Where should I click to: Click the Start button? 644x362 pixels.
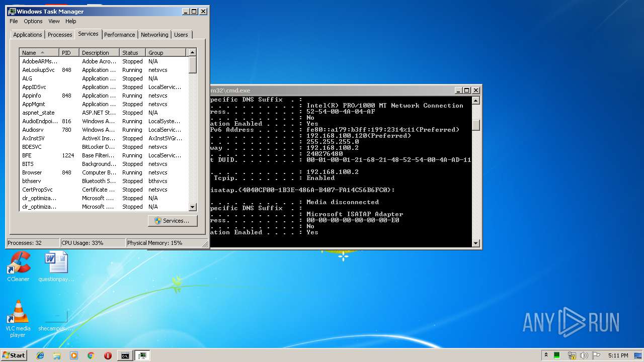(x=14, y=355)
